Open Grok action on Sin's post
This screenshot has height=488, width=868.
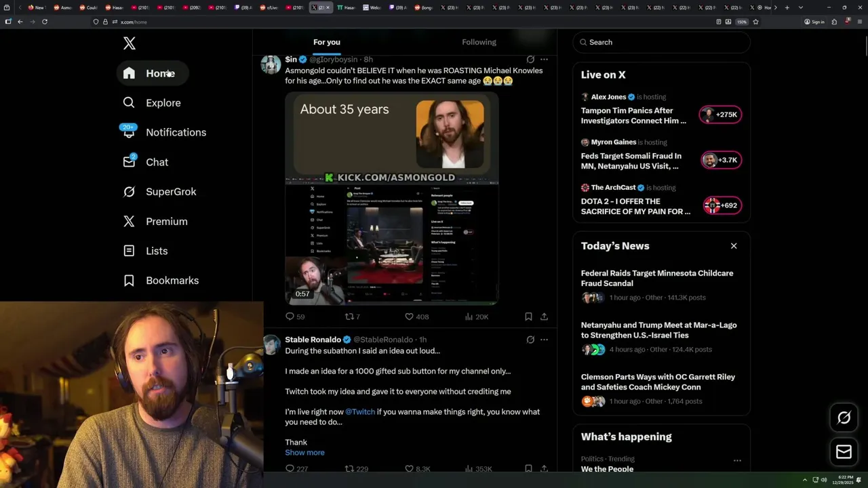coord(530,60)
